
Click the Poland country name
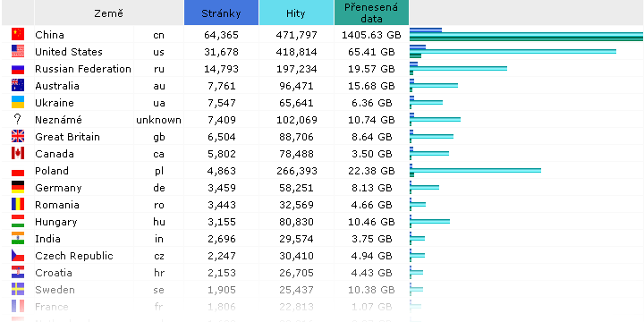click(x=52, y=171)
